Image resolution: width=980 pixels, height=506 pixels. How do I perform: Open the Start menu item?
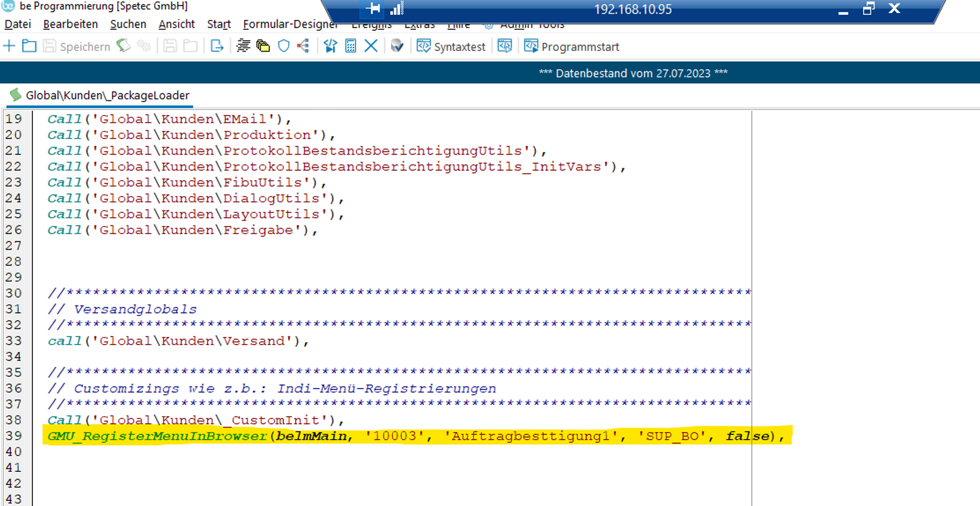(x=219, y=24)
